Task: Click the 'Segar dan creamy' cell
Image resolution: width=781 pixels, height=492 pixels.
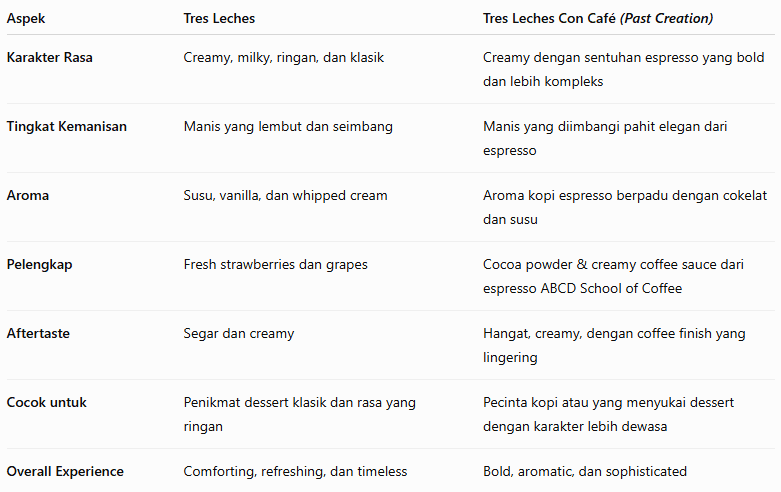Action: 239,334
